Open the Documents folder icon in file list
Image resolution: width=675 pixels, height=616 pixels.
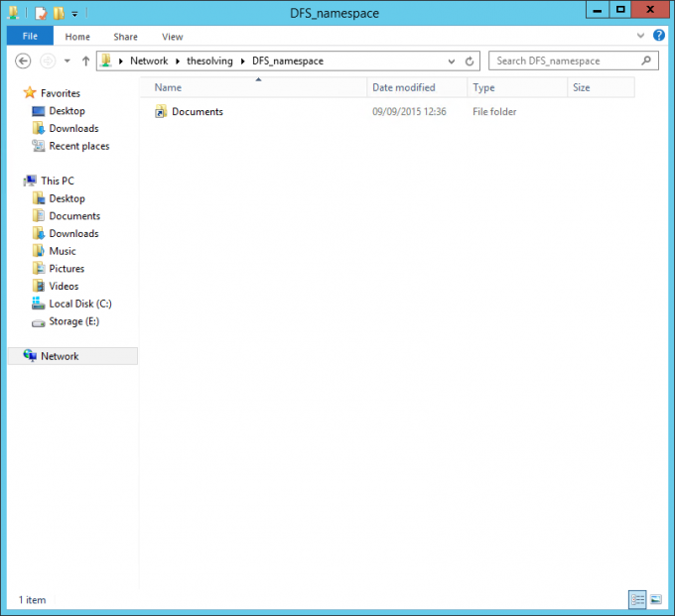point(161,112)
